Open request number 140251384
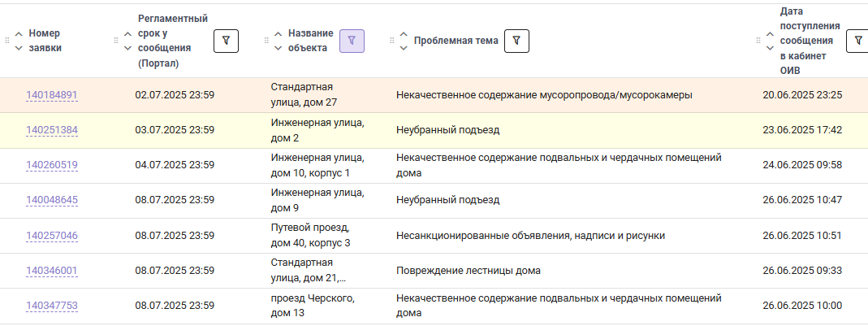 pyautogui.click(x=52, y=130)
